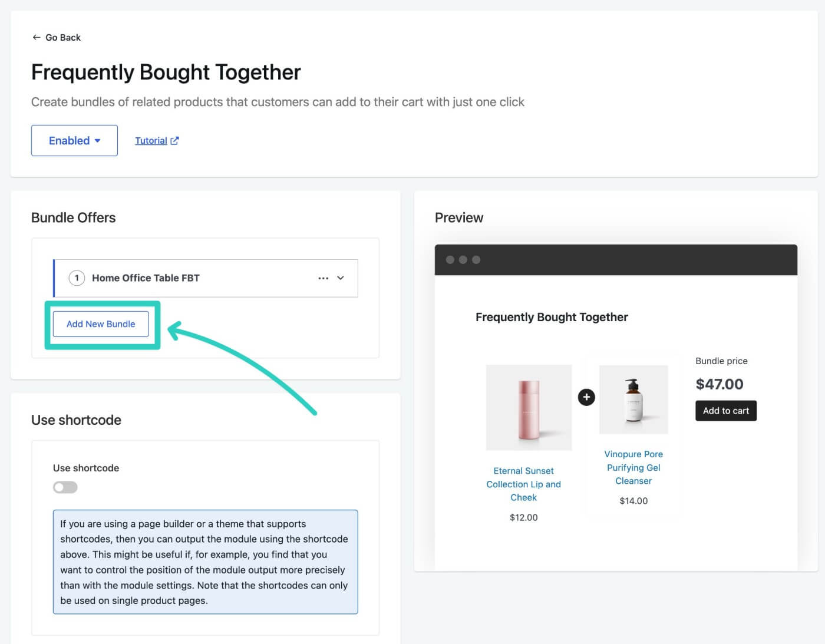Viewport: 825px width, 644px height.
Task: Open Vinopure Pore Purifying Gel Cleanser link
Action: pyautogui.click(x=633, y=468)
